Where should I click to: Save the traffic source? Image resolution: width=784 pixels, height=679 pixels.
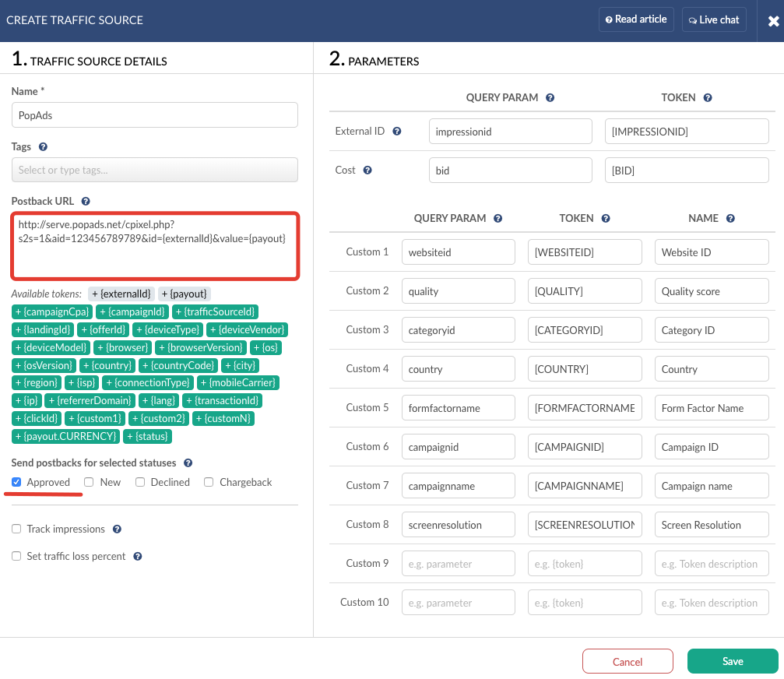point(733,661)
